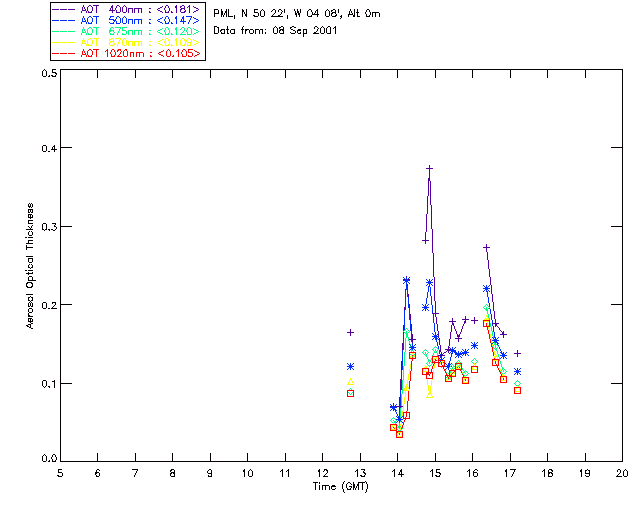This screenshot has width=640, height=512.
Task: Click the 'Time (GMT)' x-axis label
Action: click(341, 487)
